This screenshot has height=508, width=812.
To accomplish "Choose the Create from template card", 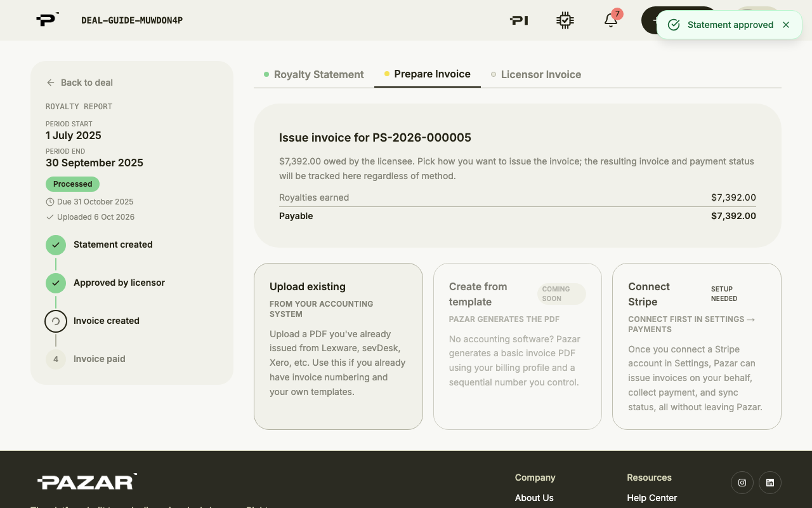I will (x=518, y=346).
